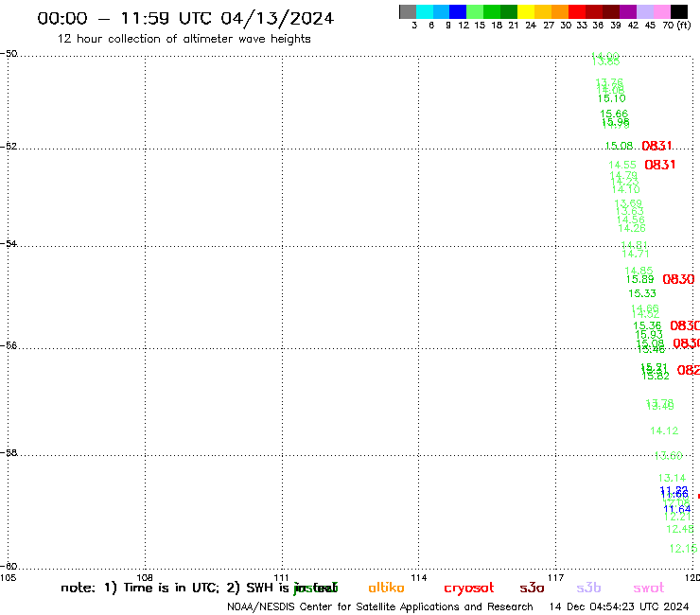
Task: Click the wave height value 15.93
Action: tap(649, 335)
